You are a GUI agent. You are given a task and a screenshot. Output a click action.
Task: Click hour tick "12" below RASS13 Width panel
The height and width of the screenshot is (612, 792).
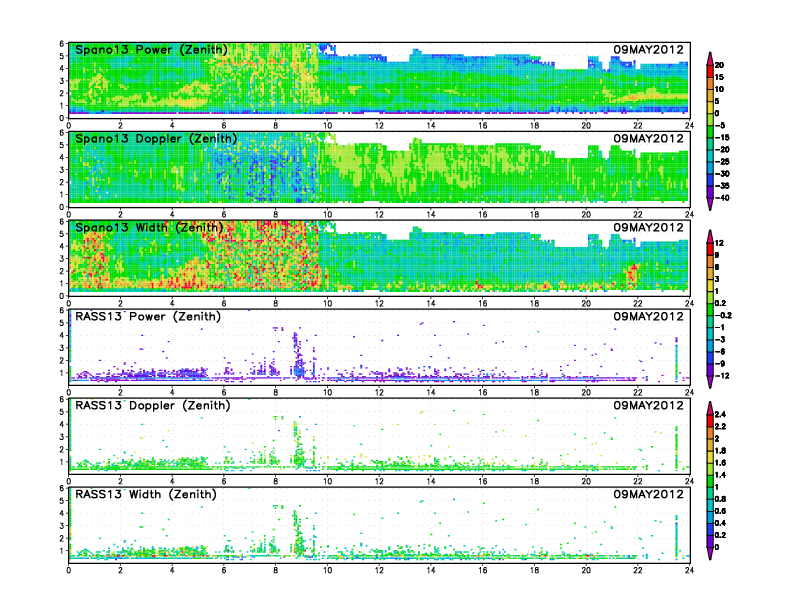[379, 570]
